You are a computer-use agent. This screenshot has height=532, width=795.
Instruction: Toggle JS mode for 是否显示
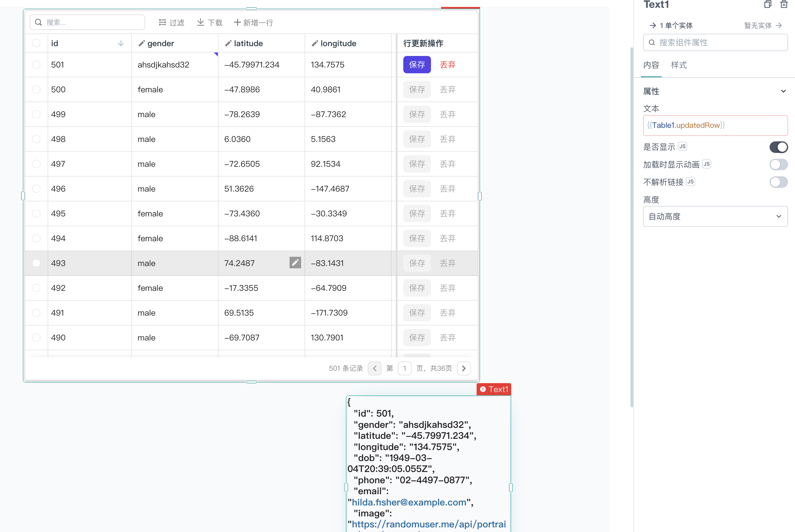[682, 146]
